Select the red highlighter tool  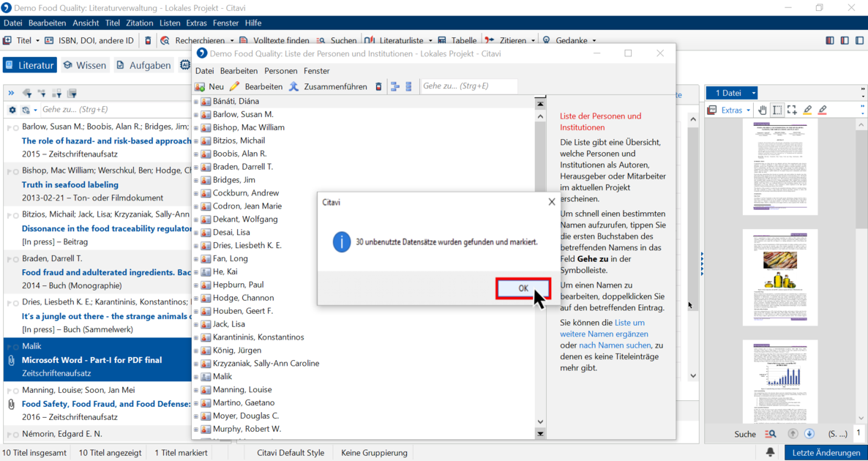coord(823,110)
